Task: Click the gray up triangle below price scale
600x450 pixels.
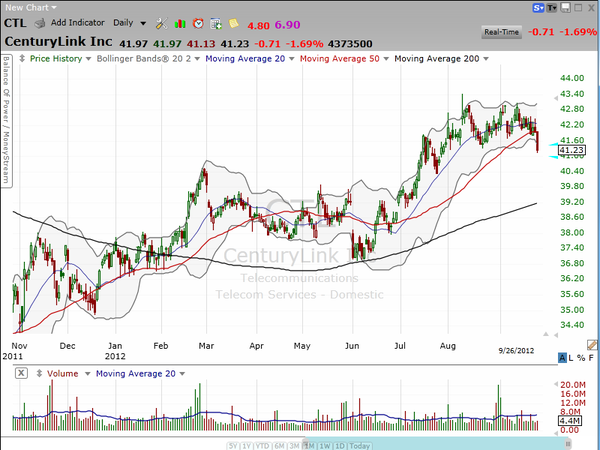Action: (546, 334)
